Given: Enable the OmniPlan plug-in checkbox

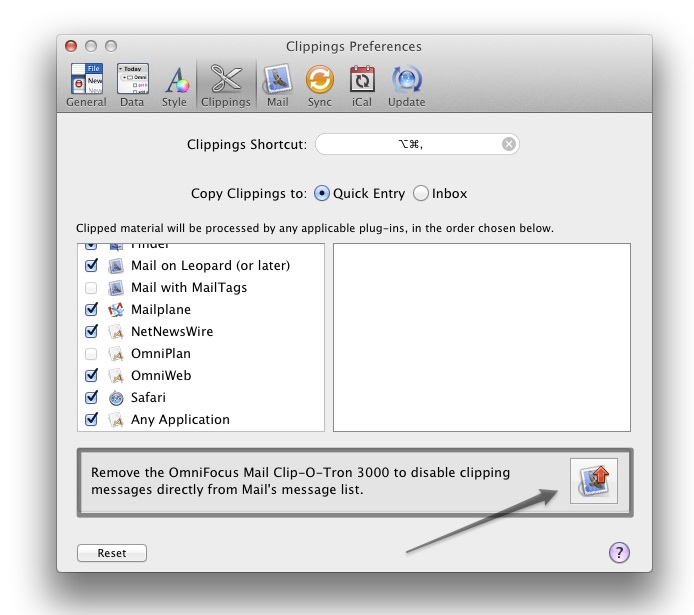Looking at the screenshot, I should (x=92, y=354).
